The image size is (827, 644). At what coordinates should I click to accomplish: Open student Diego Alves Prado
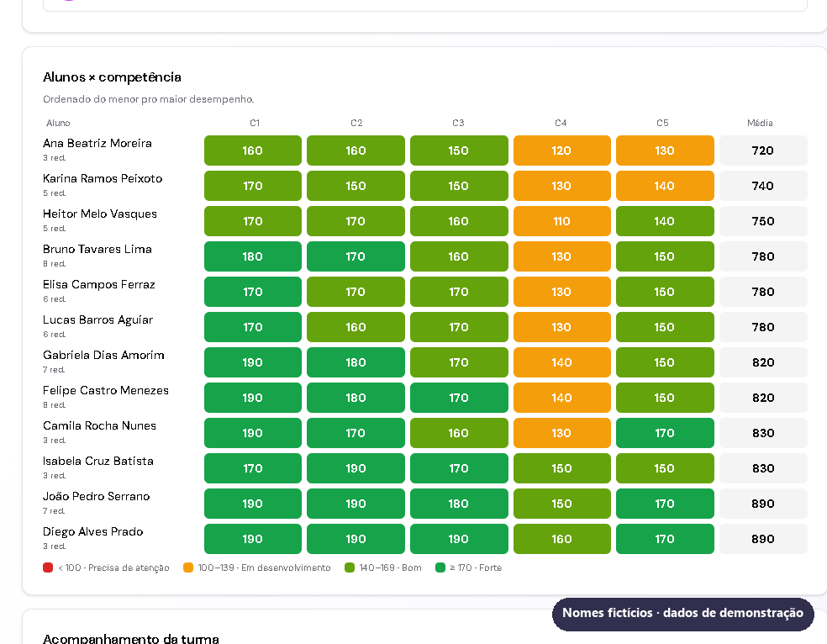92,531
